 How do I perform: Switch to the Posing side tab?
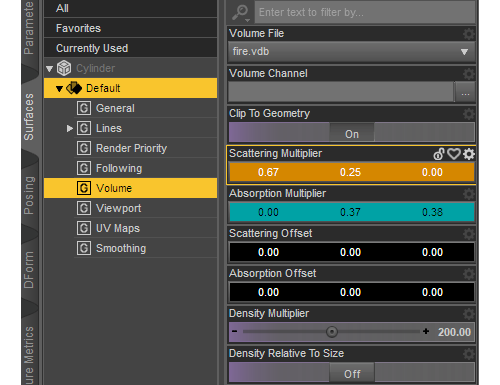click(x=29, y=195)
